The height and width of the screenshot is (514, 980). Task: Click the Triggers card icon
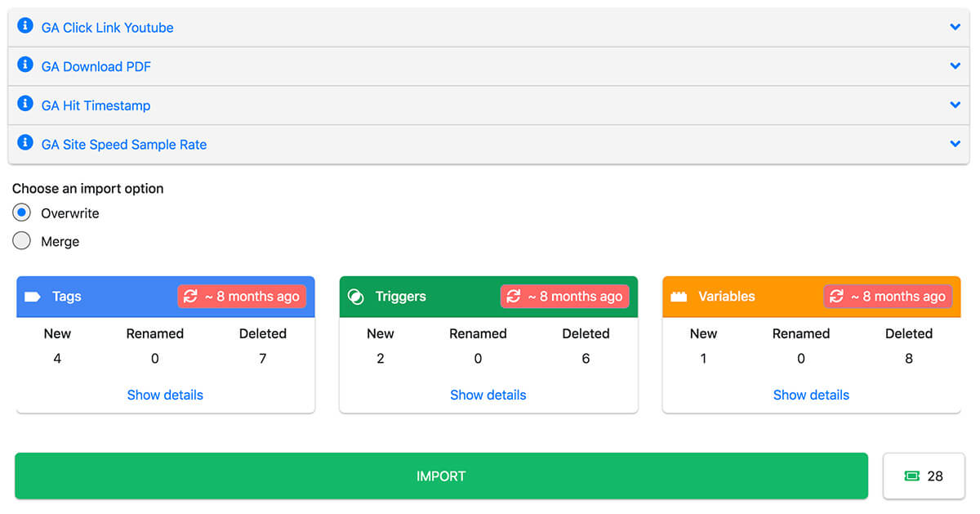[356, 297]
